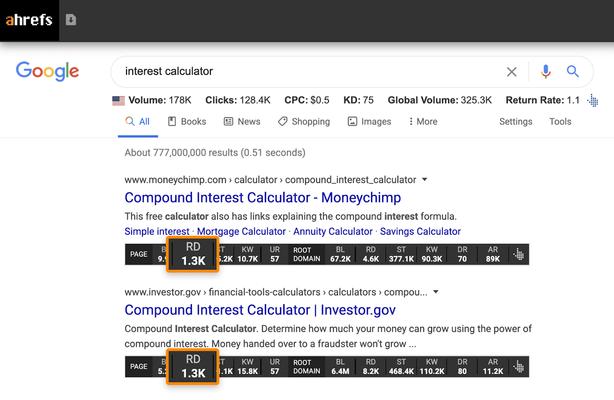Click the Investor.gov root domain ST 468.4K
The width and height of the screenshot is (614, 400).
click(401, 367)
